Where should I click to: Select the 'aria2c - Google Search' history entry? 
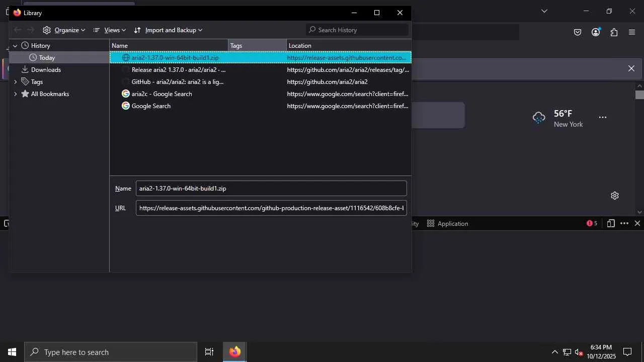(x=261, y=94)
